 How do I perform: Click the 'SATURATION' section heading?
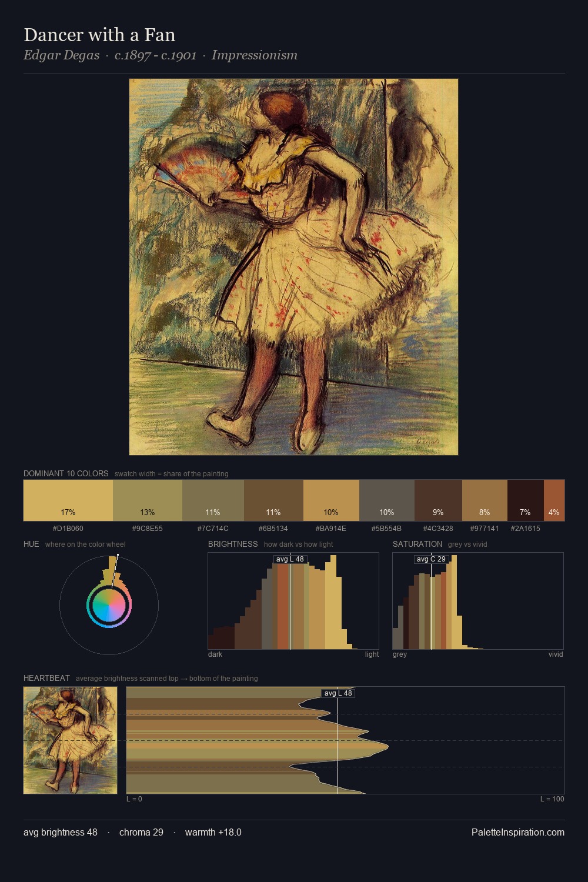417,544
